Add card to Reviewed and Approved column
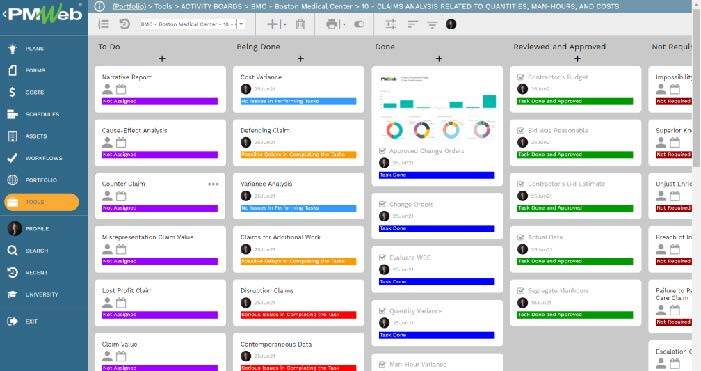Screen dimensions: 701x371 (577, 59)
